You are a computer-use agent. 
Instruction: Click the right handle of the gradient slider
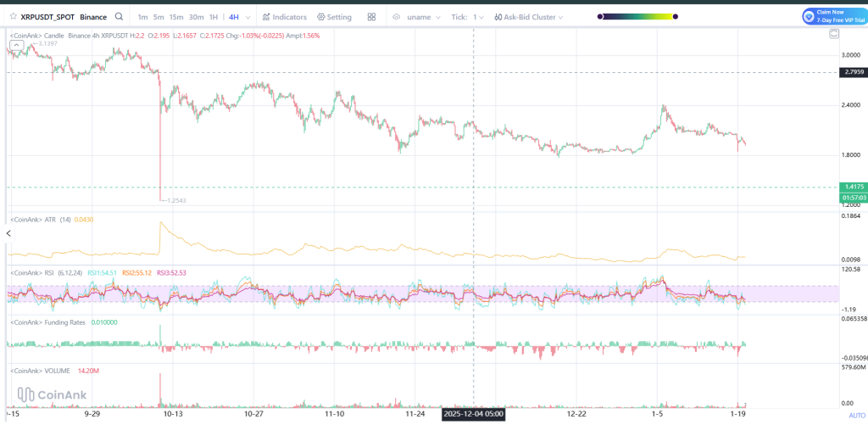675,17
